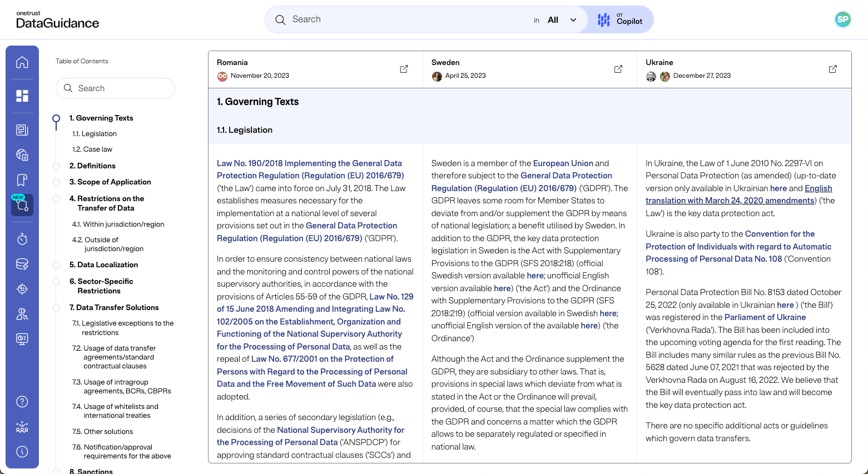Click the Home icon in sidebar
868x474 pixels.
22,62
